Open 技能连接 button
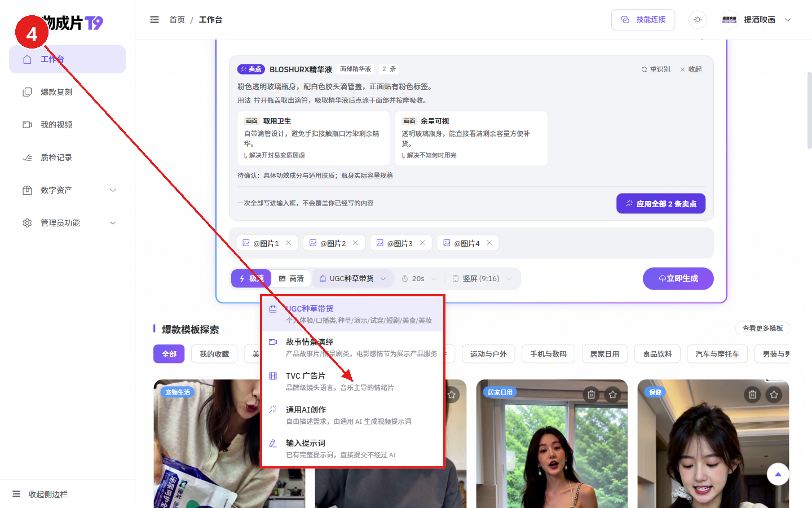The width and height of the screenshot is (812, 508). click(643, 20)
